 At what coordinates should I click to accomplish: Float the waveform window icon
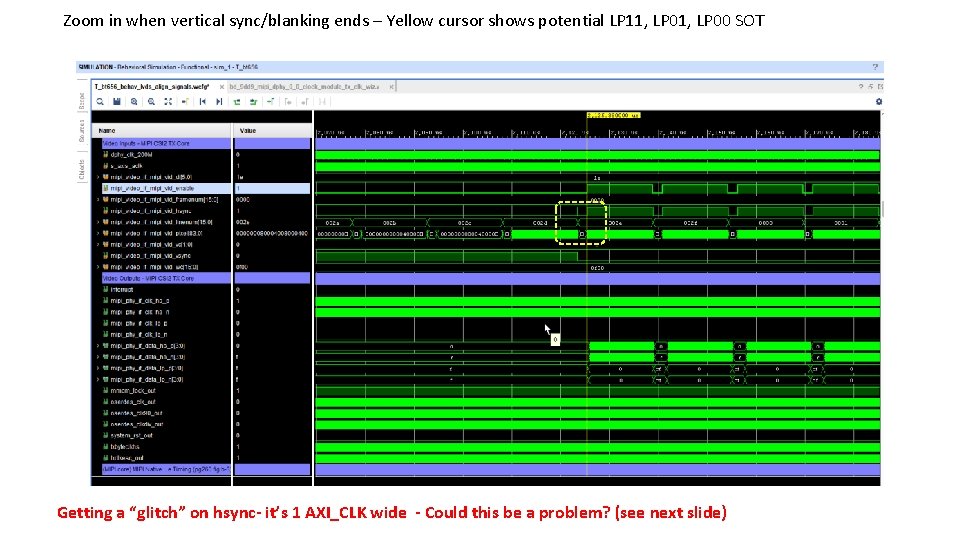[x=870, y=87]
